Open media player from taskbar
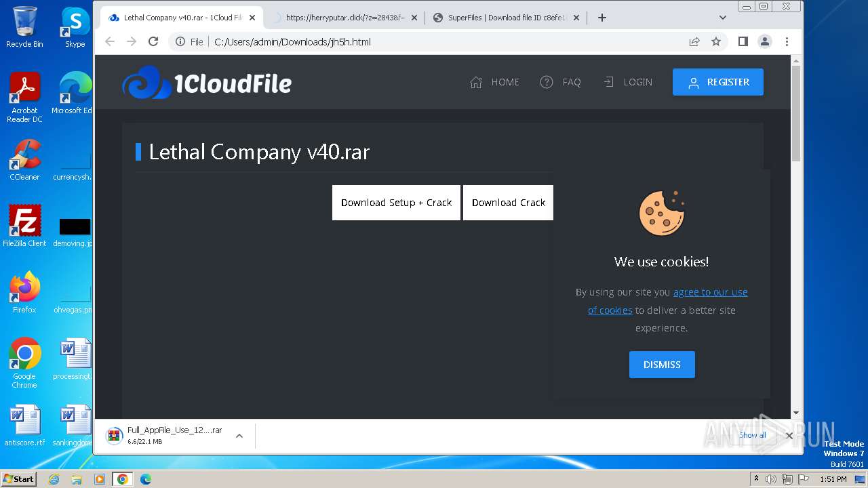The width and height of the screenshot is (868, 488). pyautogui.click(x=100, y=479)
